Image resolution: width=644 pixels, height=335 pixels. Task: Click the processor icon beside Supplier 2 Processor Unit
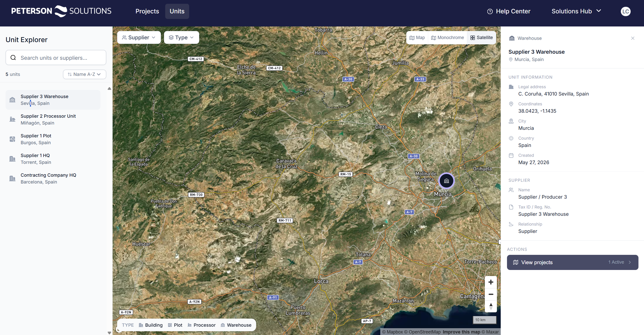(x=12, y=119)
